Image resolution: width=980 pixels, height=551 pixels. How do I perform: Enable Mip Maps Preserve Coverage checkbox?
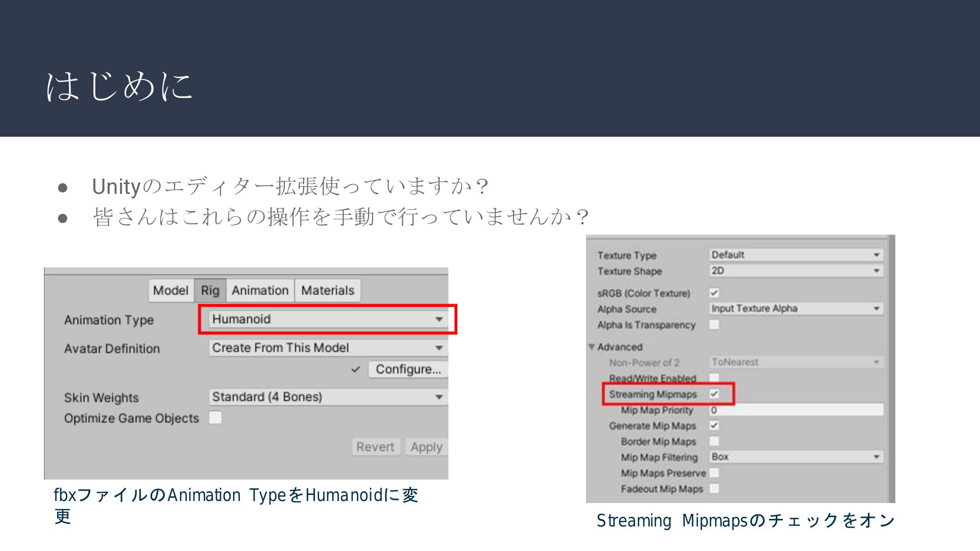click(x=714, y=473)
